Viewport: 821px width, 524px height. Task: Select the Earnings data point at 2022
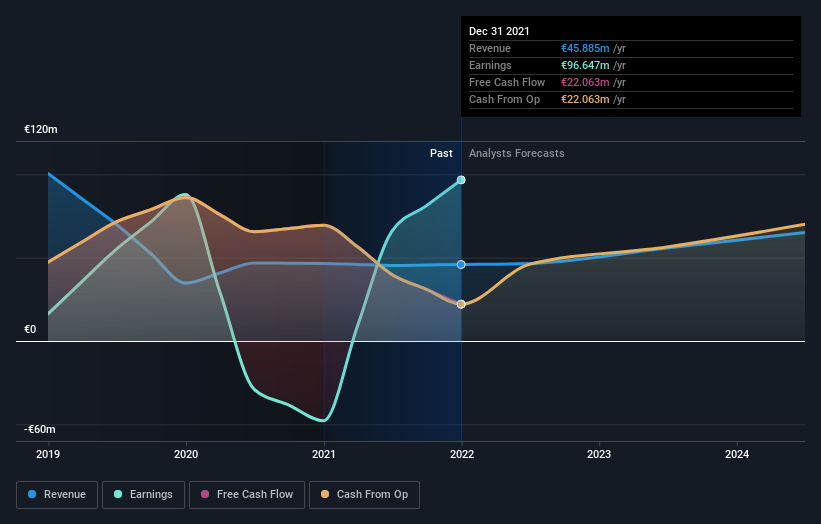(x=461, y=180)
